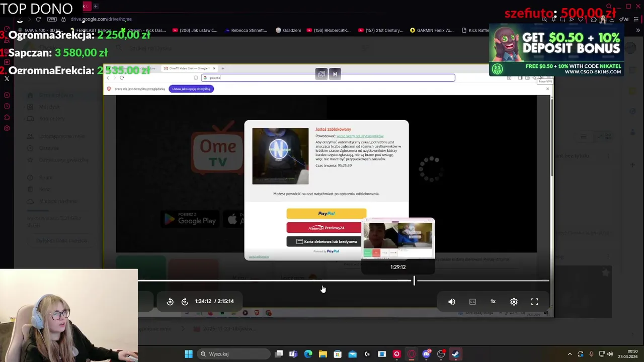Click the skip-next icon above video
Image resolution: width=644 pixels, height=362 pixels.
335,74
